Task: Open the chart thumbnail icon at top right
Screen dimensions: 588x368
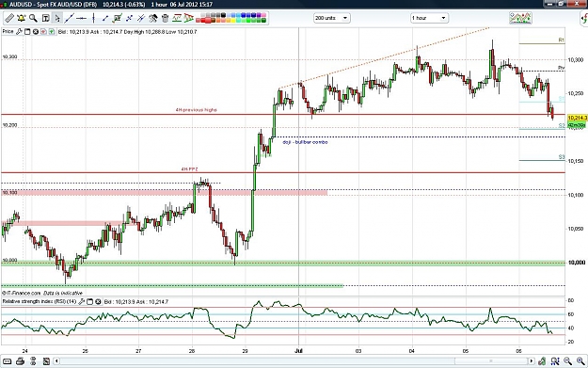Action: (520, 18)
